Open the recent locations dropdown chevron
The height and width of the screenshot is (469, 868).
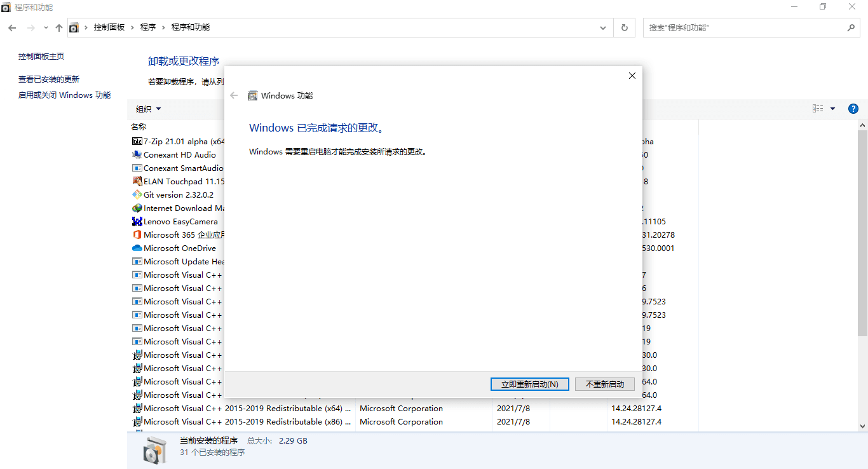point(46,28)
